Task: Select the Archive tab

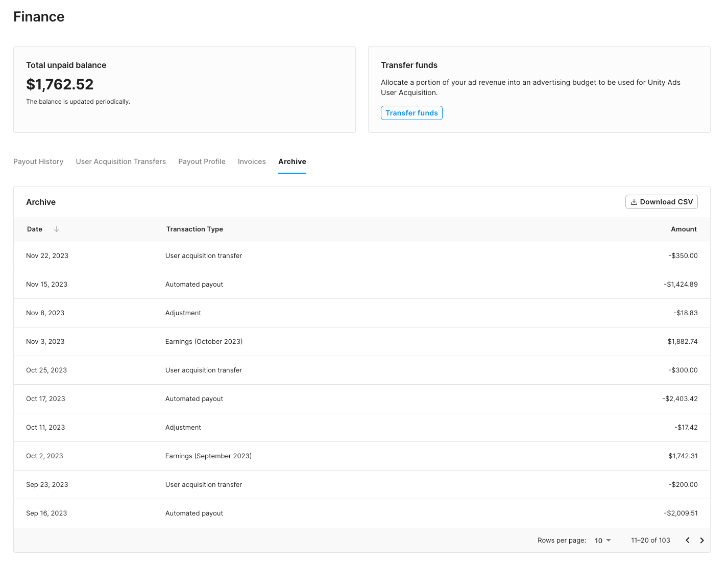Action: (x=292, y=161)
